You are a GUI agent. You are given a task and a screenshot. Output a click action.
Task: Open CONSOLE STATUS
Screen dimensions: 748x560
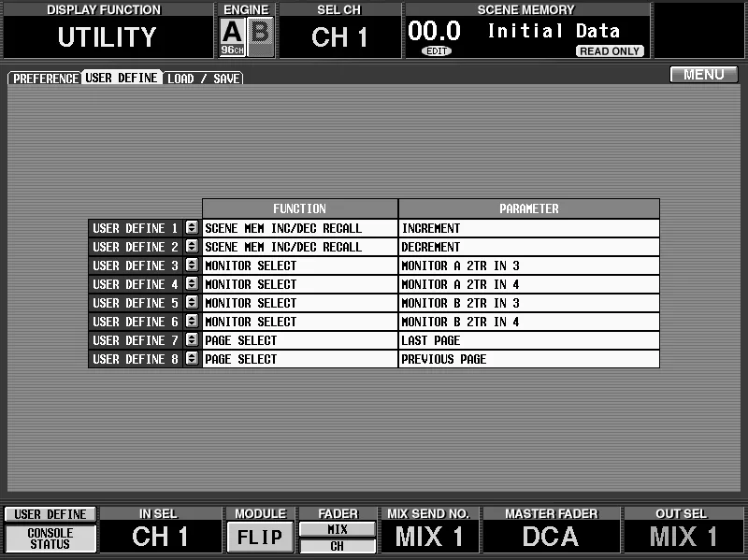click(50, 538)
